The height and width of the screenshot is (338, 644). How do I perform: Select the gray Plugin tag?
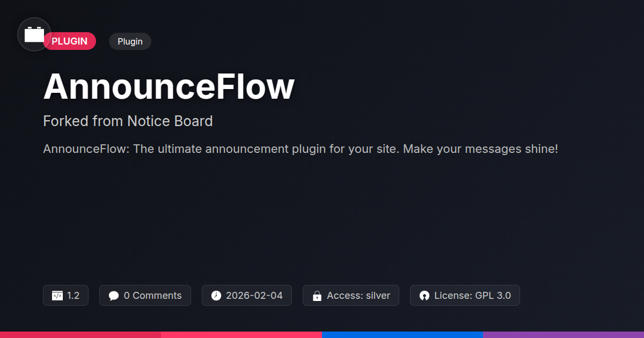click(x=130, y=41)
